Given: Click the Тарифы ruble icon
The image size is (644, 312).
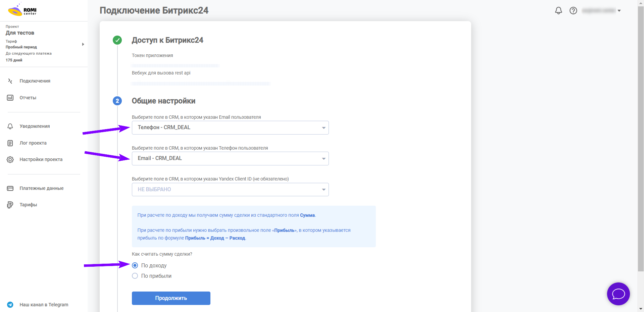Looking at the screenshot, I should pyautogui.click(x=10, y=205).
